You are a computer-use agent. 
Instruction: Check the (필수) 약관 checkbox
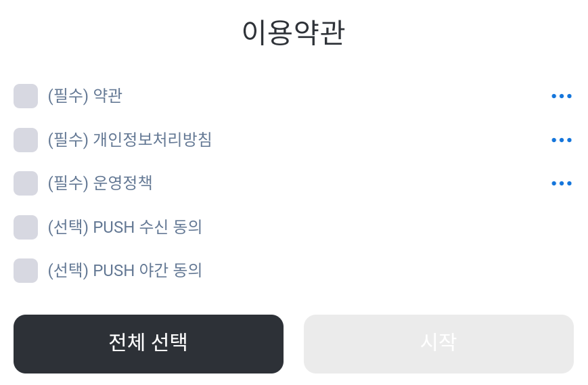(26, 96)
